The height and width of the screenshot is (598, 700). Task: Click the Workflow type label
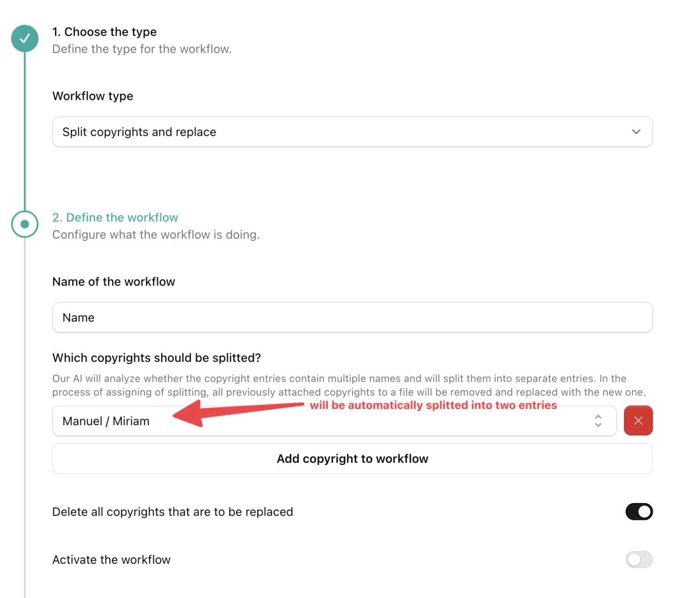(x=93, y=96)
